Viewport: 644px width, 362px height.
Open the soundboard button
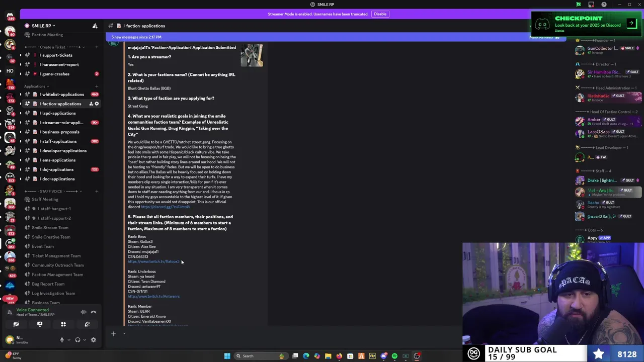87,324
